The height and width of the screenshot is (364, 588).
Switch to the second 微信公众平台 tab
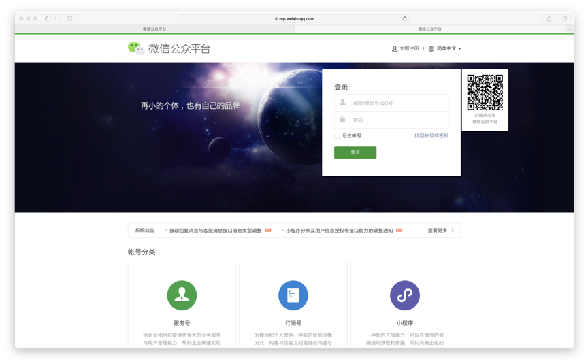tap(430, 29)
